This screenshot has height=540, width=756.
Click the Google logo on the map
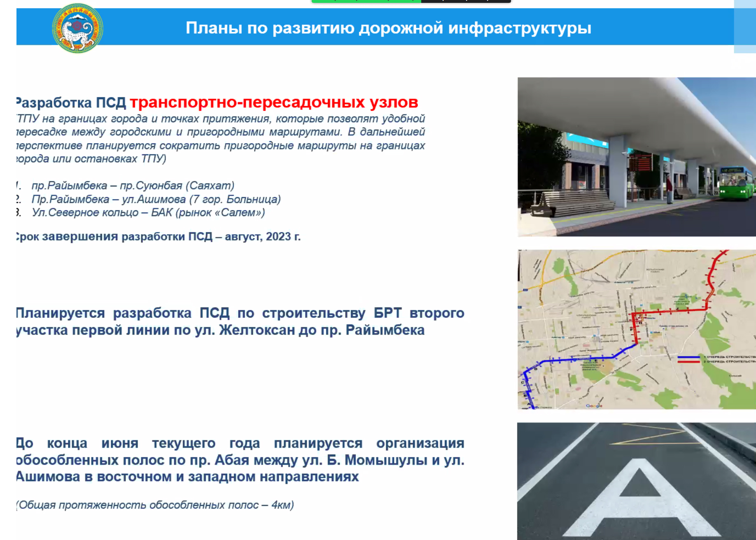[x=594, y=405]
